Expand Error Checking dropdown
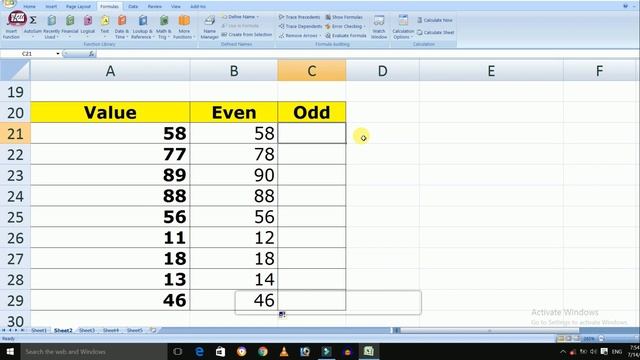640x360 pixels. 364,27
